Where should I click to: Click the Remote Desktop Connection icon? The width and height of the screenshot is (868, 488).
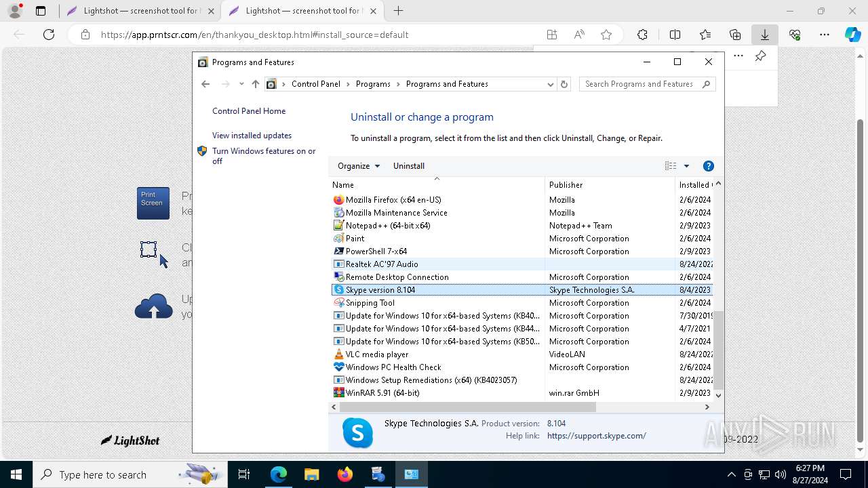tap(339, 277)
